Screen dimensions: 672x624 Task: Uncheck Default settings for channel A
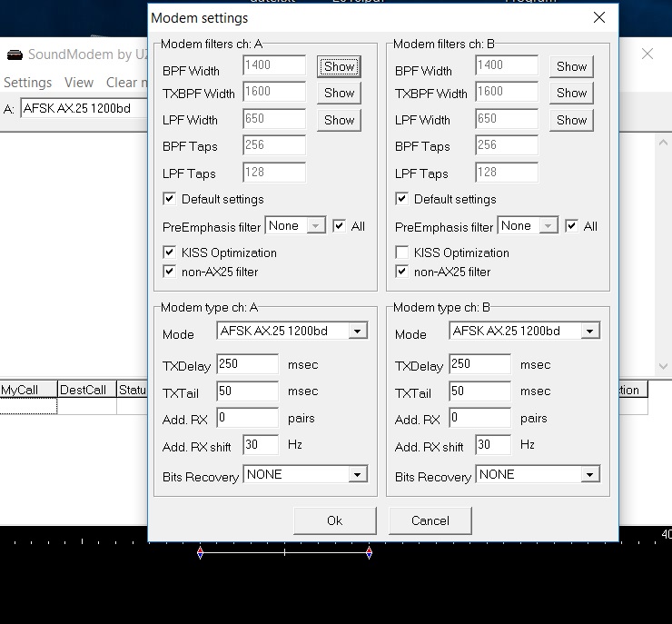click(x=169, y=199)
